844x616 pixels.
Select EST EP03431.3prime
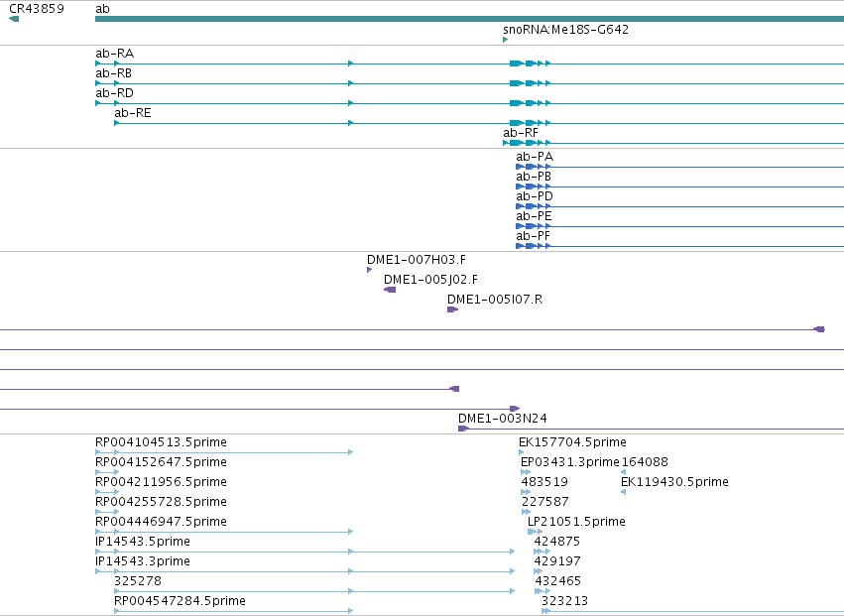point(570,462)
